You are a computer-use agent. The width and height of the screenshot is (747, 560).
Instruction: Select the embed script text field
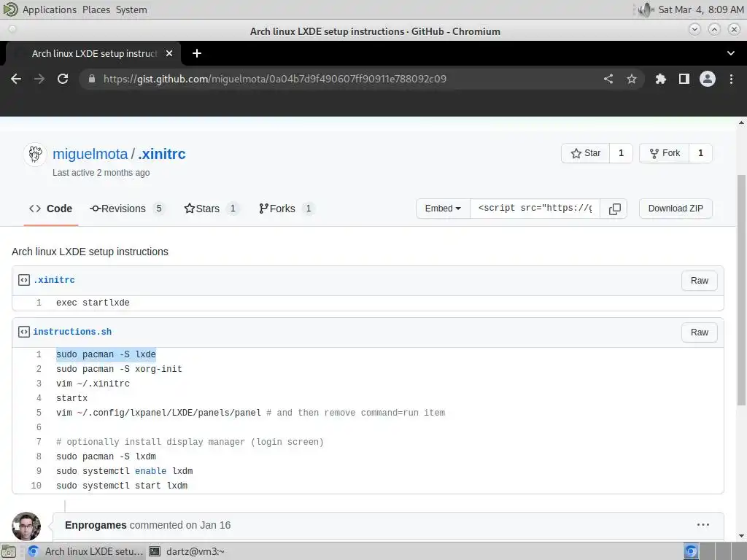click(x=535, y=209)
